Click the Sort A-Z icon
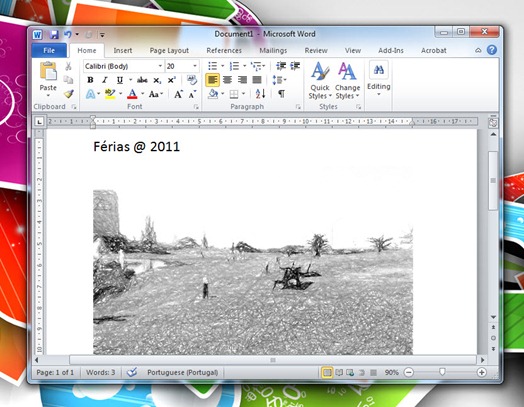This screenshot has width=524, height=407. click(x=260, y=94)
